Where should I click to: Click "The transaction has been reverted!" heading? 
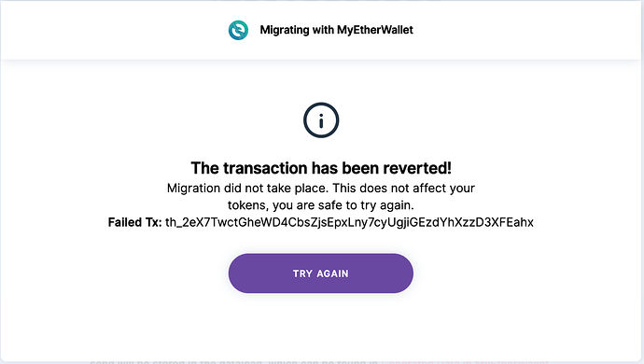pyautogui.click(x=321, y=168)
